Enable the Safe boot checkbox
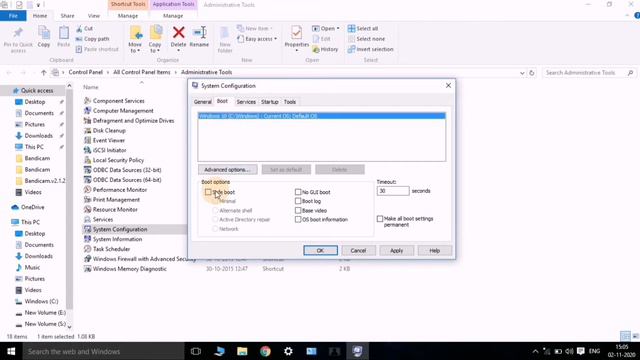The height and width of the screenshot is (360, 640). pyautogui.click(x=208, y=192)
